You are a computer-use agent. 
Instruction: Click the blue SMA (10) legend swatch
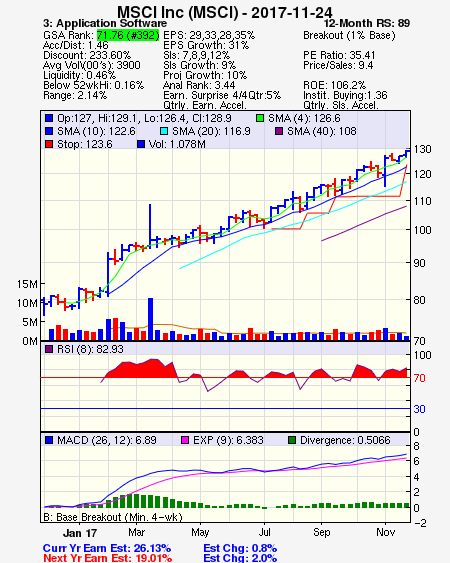49,131
